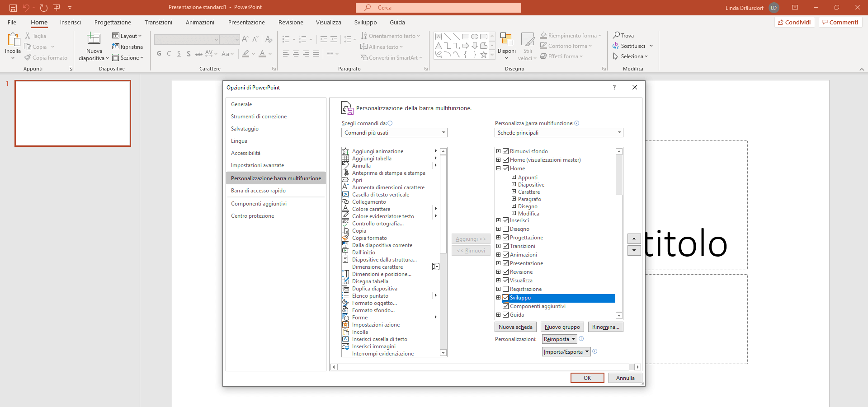Click the Condividi button
Image resolution: width=868 pixels, height=407 pixels.
pos(794,22)
